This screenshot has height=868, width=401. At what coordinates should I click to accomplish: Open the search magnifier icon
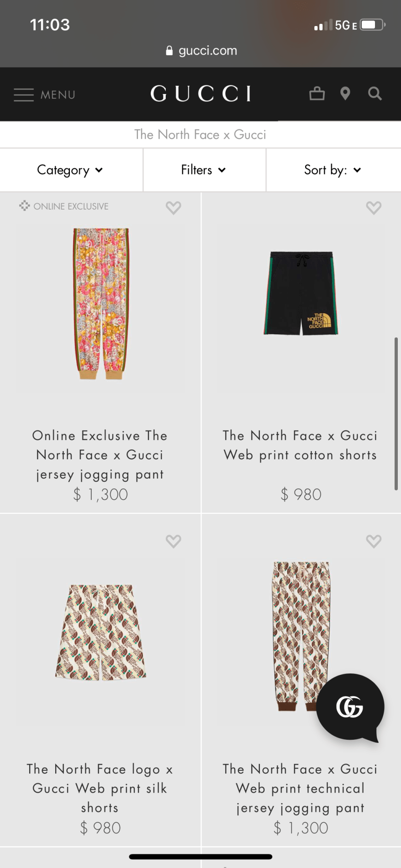coord(375,94)
